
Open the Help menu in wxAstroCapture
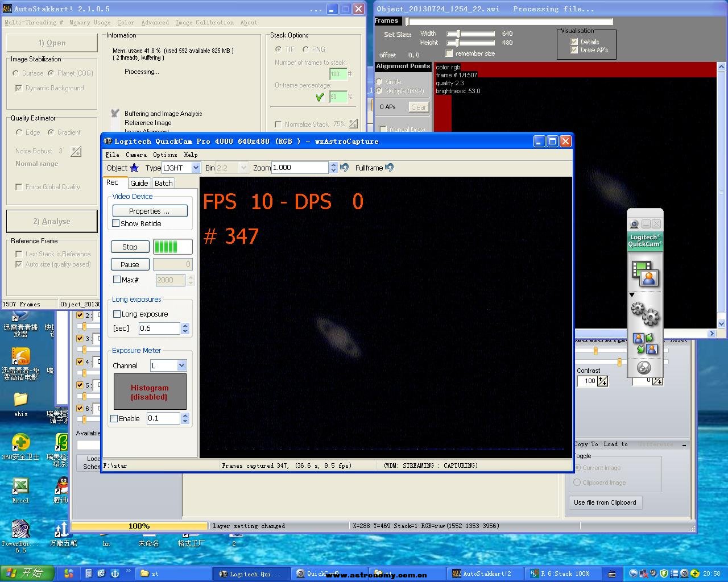click(191, 155)
